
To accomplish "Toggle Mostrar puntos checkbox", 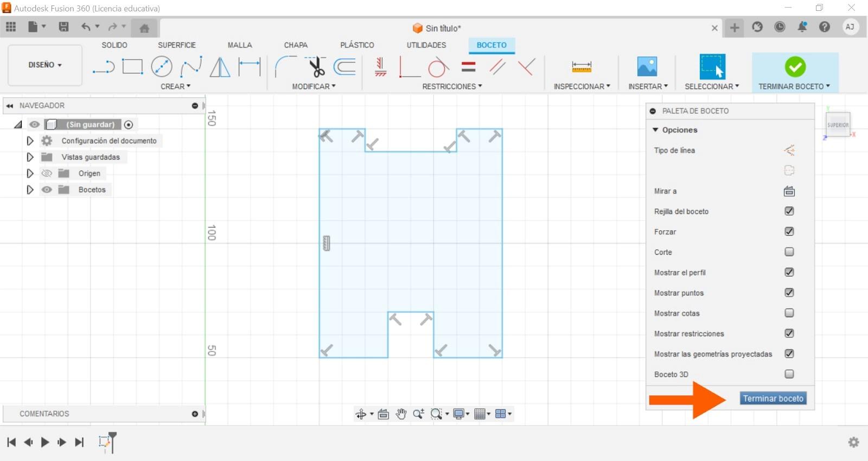I will click(x=789, y=293).
